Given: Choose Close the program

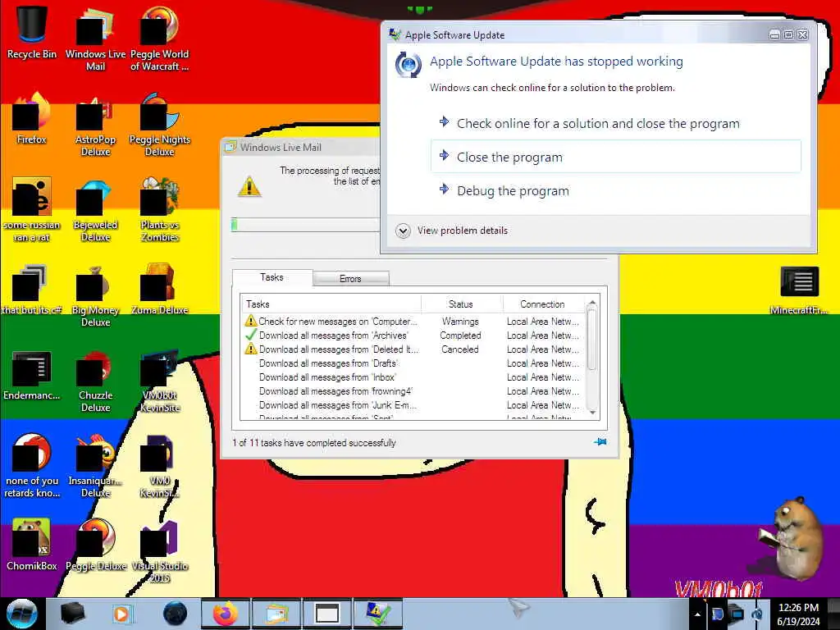Looking at the screenshot, I should tap(616, 157).
